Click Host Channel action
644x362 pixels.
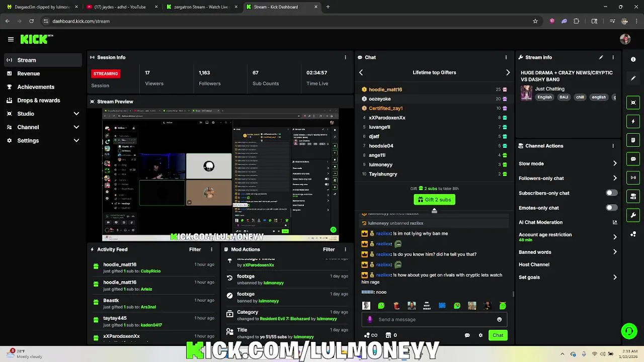(534, 264)
